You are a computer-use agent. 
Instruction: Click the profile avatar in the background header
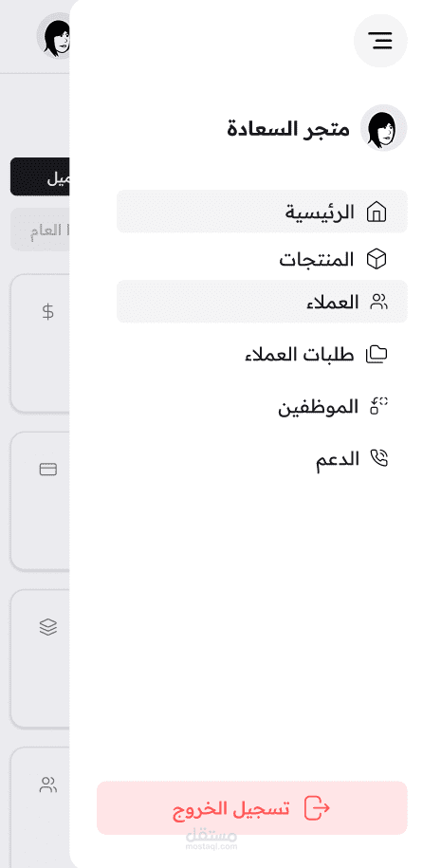(54, 35)
